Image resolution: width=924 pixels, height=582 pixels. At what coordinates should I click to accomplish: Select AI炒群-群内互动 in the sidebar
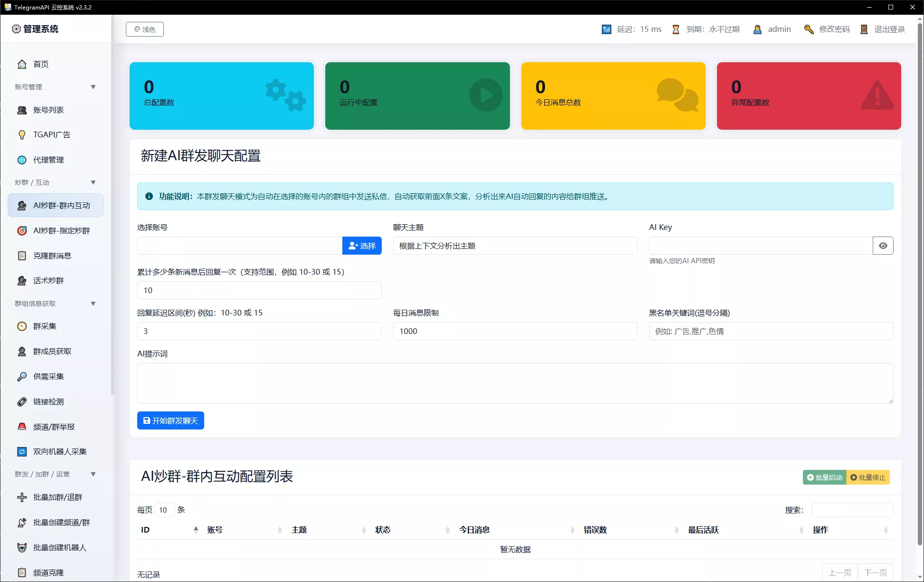pyautogui.click(x=56, y=205)
